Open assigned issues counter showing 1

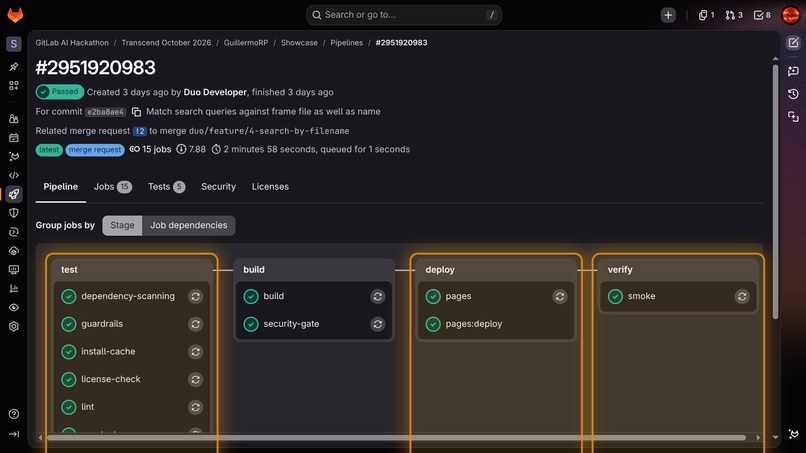(706, 15)
